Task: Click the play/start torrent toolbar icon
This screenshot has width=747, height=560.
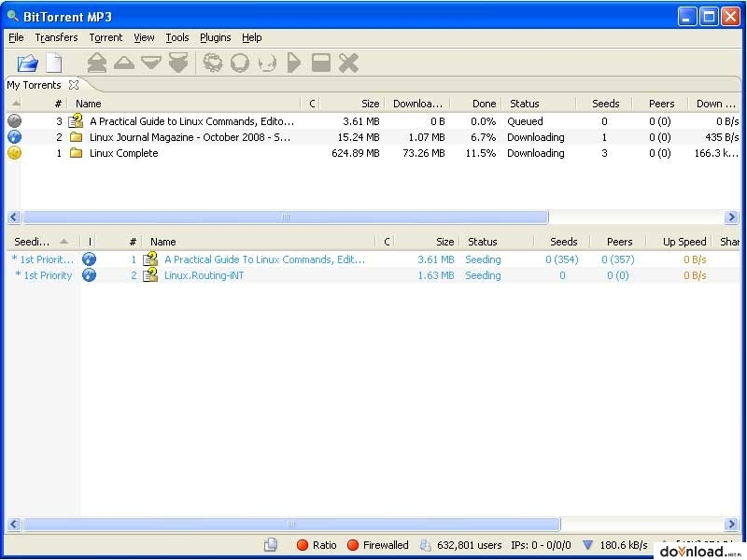Action: click(294, 63)
